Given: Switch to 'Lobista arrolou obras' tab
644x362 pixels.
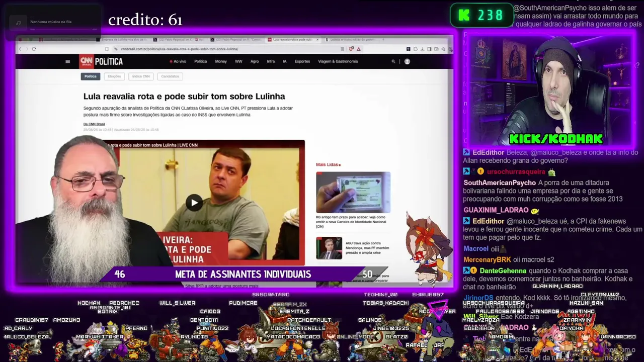Looking at the screenshot, I should [351, 39].
